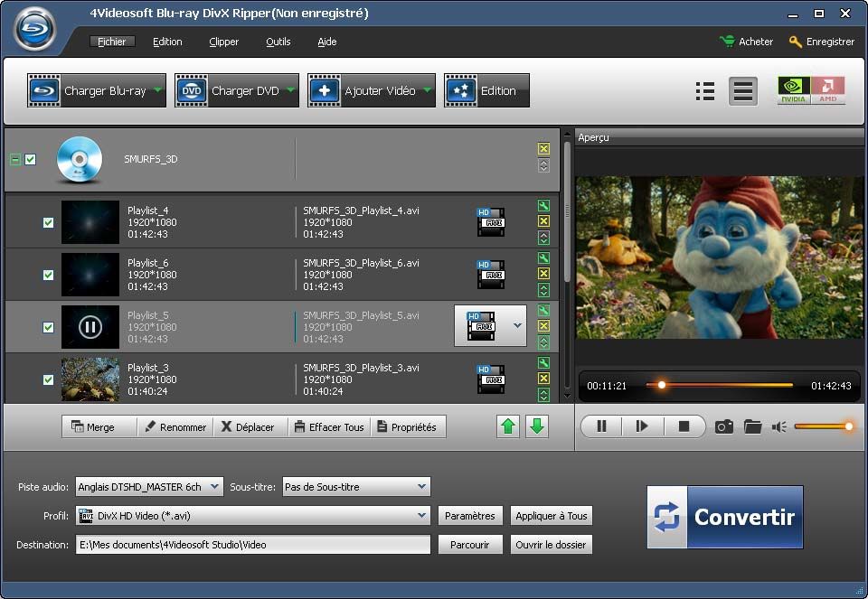Delete Playlist_4 with yellow X icon
The height and width of the screenshot is (599, 868).
pyautogui.click(x=543, y=221)
